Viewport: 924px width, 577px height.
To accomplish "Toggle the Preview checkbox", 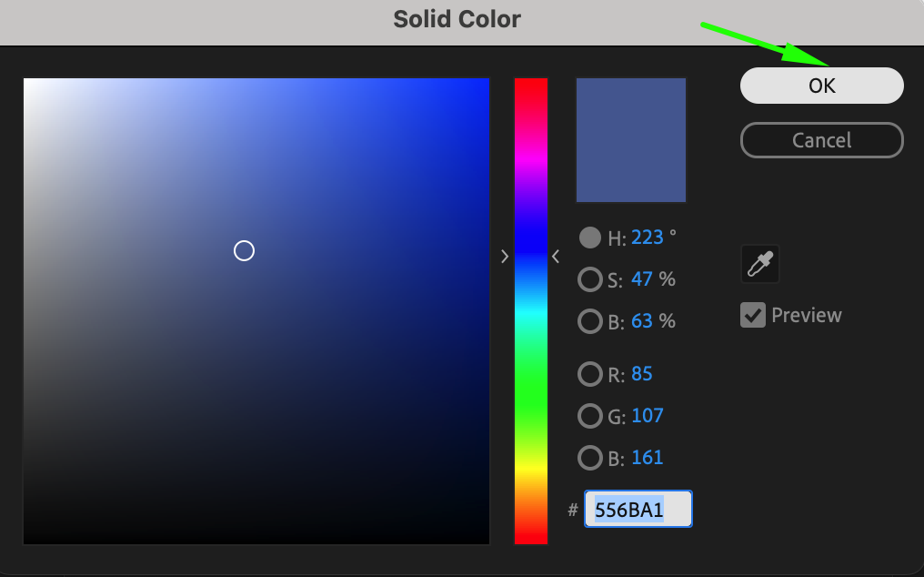I will (x=753, y=315).
